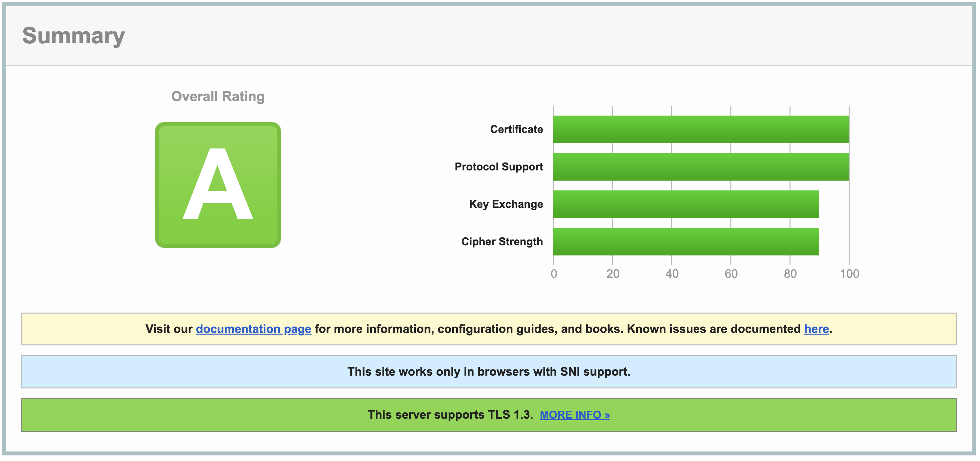Open the documentation page link
The image size is (980, 461).
253,329
